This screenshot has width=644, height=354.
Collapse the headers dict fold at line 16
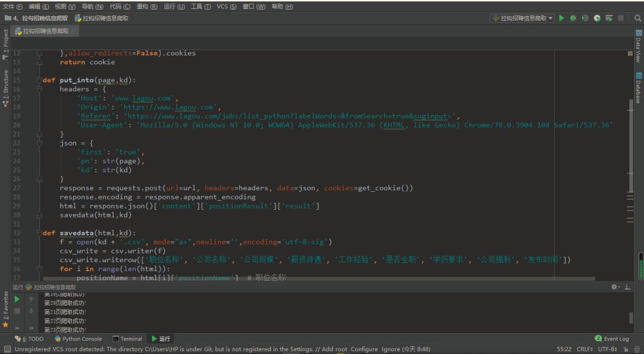39,89
